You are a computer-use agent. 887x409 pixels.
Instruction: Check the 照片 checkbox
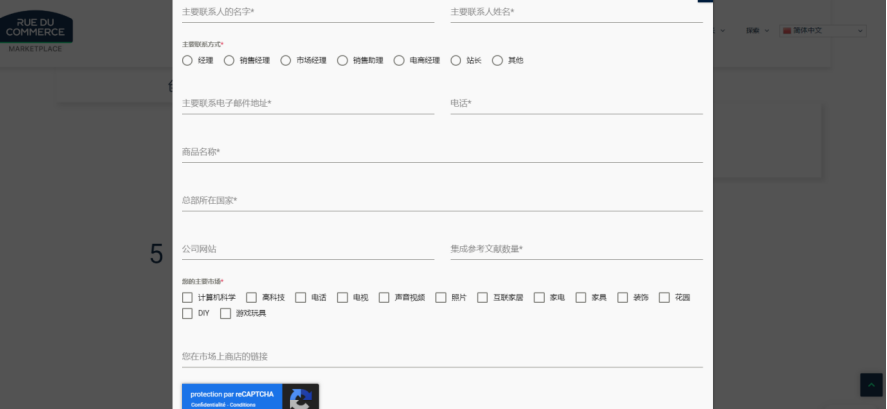pos(441,298)
